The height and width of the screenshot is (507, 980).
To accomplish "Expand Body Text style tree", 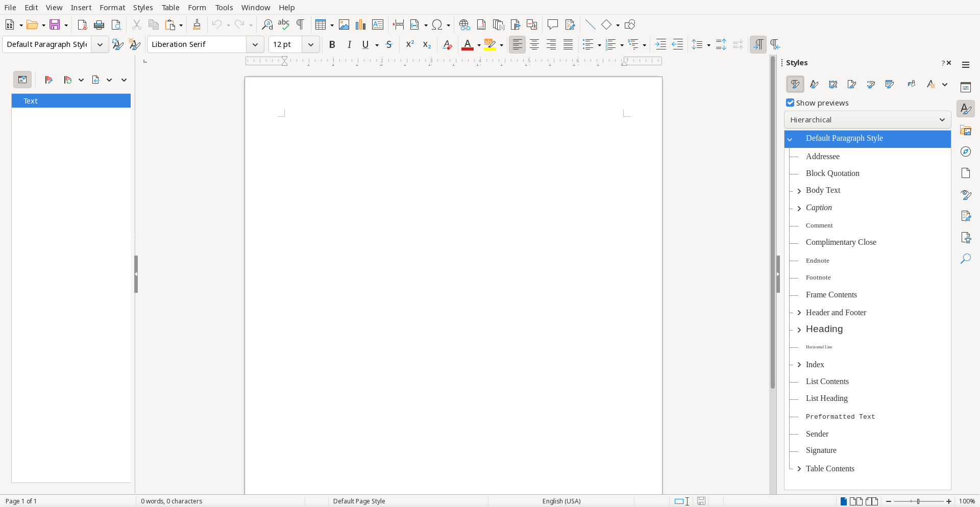I will point(799,191).
